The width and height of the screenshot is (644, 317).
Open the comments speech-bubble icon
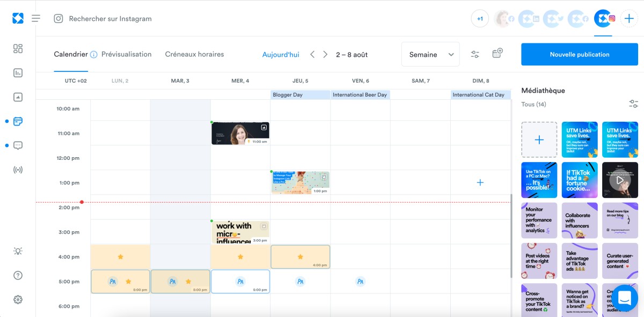18,145
